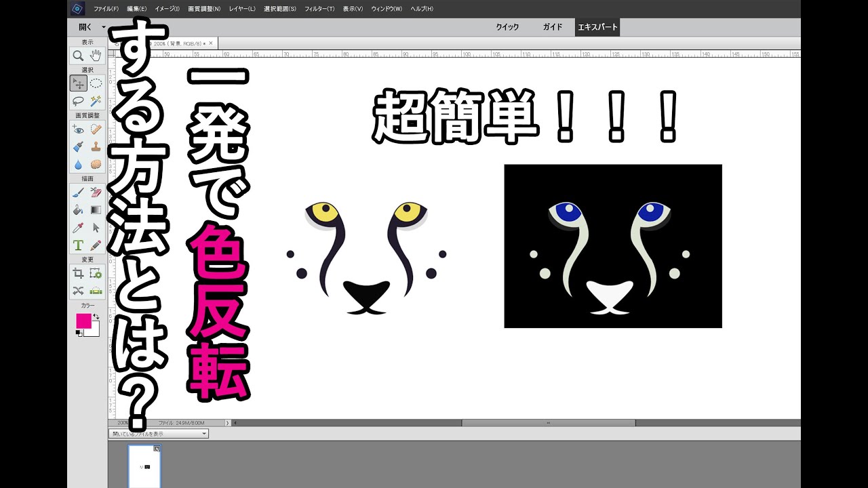868x488 pixels.
Task: Click the クイック mode button
Action: click(508, 27)
